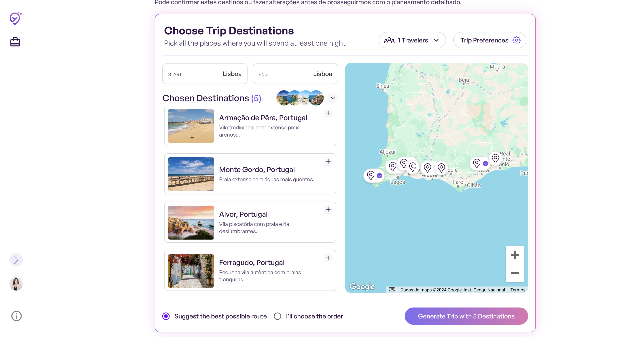Select 'I'll choose the order' option

coord(277,316)
